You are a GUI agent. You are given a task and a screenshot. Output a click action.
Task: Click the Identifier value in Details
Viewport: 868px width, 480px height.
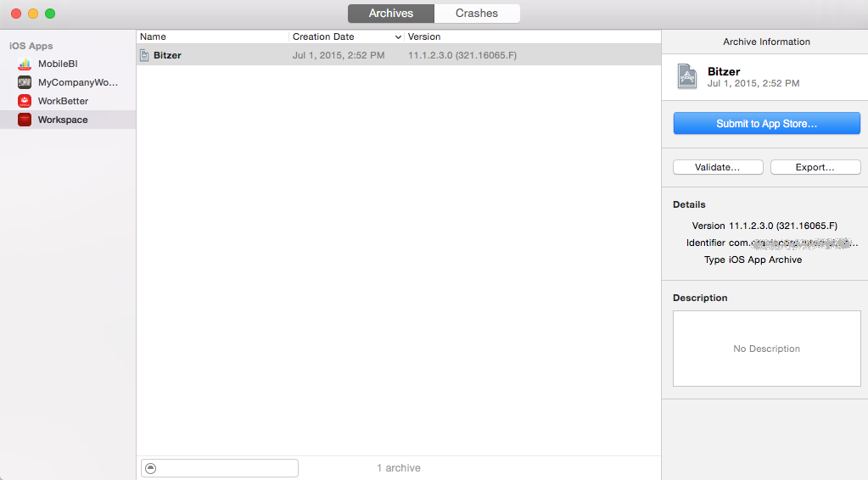(x=793, y=243)
